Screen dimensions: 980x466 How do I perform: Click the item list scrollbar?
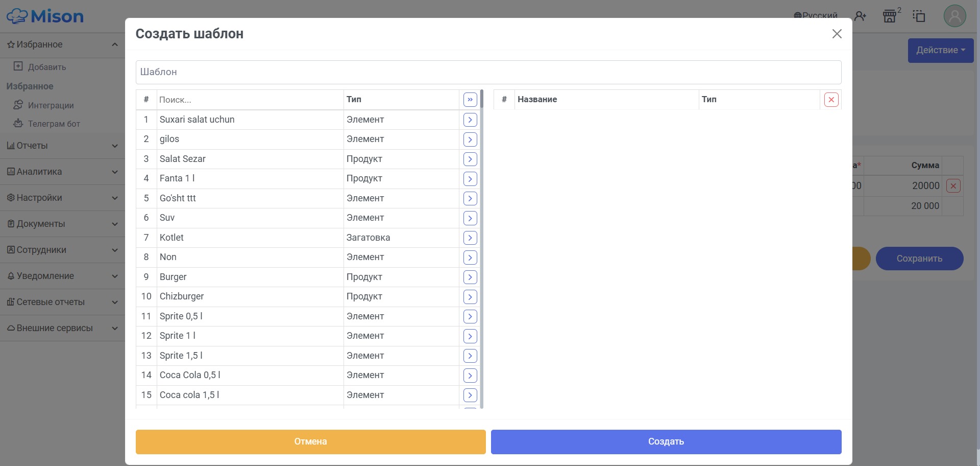click(482, 249)
